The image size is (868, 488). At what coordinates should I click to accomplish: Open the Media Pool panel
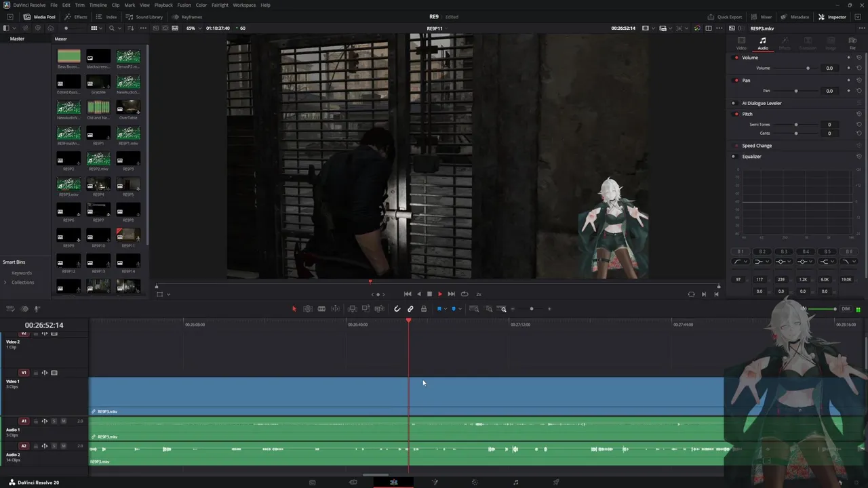click(40, 17)
